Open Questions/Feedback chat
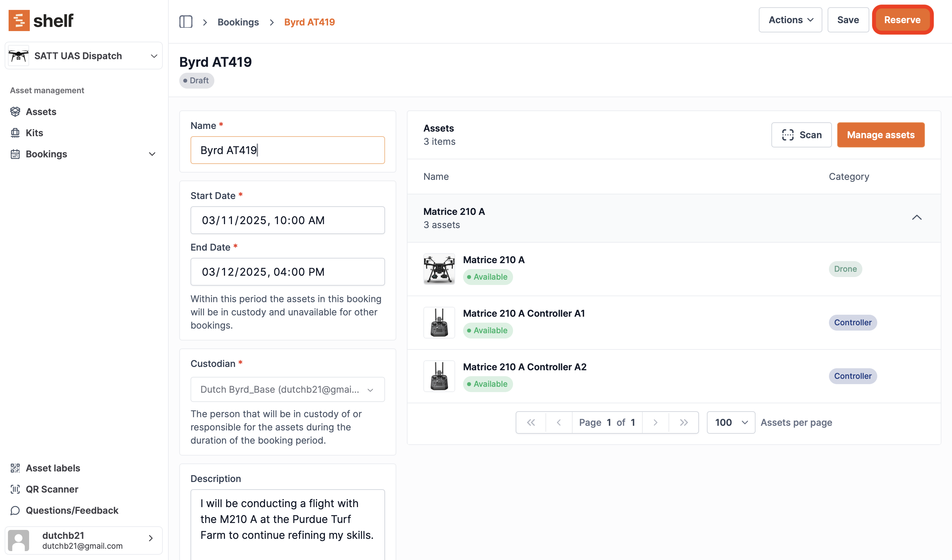The image size is (952, 560). pyautogui.click(x=72, y=510)
